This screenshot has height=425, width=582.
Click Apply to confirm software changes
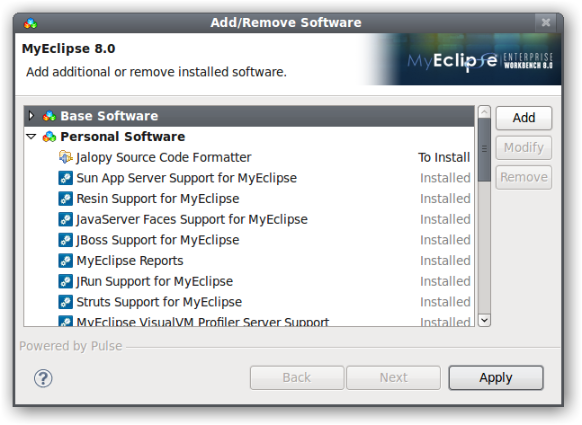496,378
